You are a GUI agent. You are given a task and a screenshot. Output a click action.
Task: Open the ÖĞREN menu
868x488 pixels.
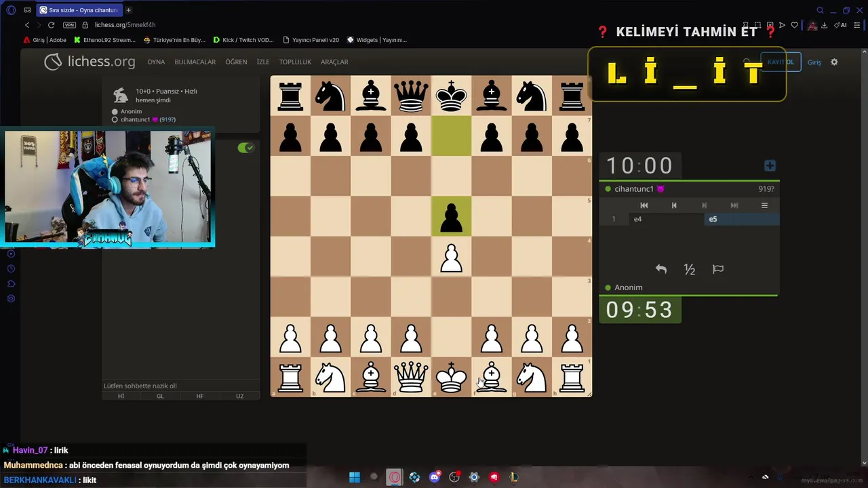click(236, 62)
